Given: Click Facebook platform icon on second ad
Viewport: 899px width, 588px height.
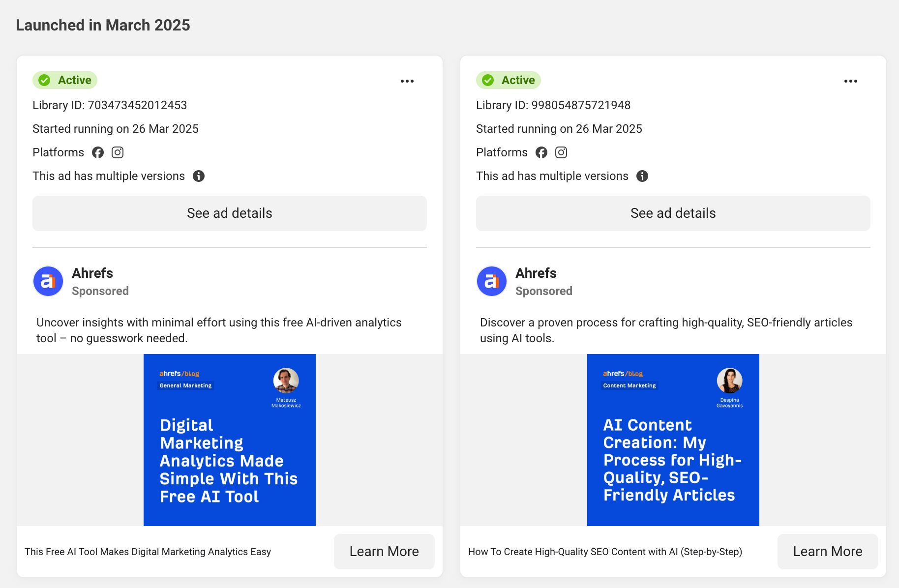Looking at the screenshot, I should coord(541,152).
